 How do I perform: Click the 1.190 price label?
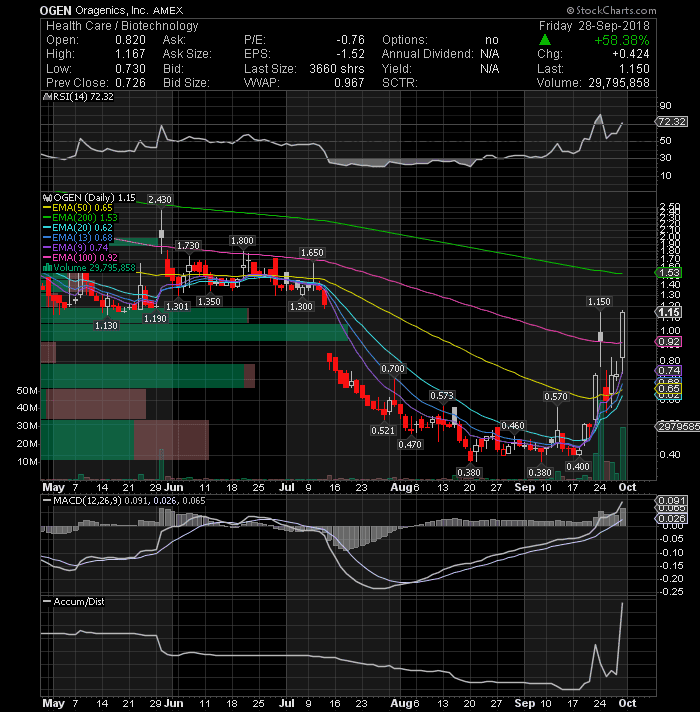click(155, 319)
